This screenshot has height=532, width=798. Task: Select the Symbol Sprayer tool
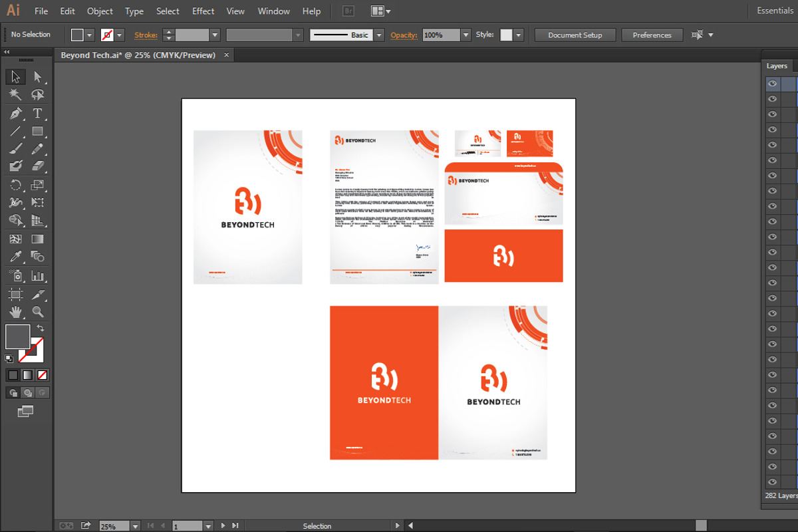click(x=15, y=275)
